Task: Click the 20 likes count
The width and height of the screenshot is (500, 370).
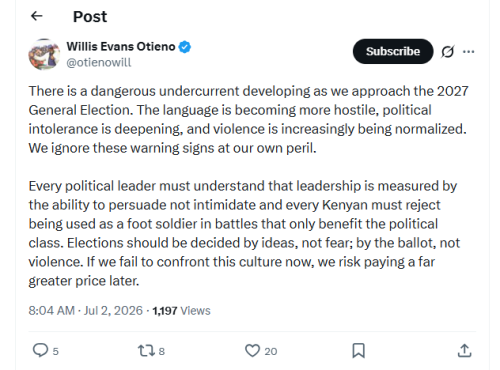Action: [271, 351]
